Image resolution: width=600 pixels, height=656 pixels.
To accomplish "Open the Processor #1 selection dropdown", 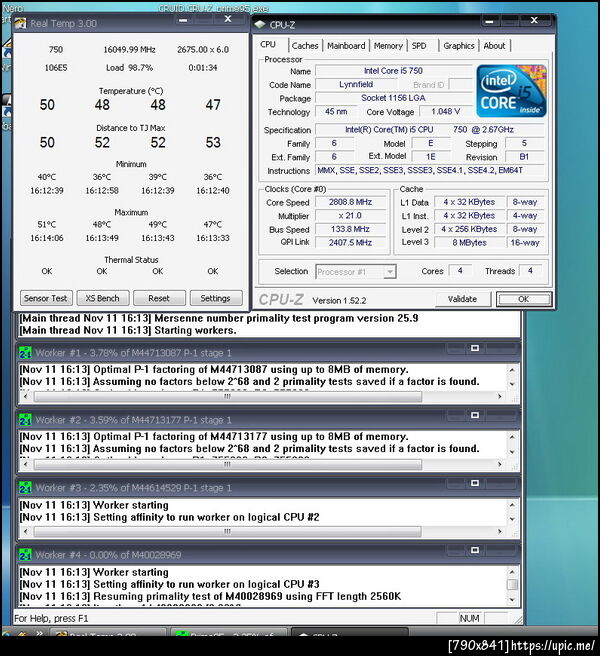I will 390,272.
